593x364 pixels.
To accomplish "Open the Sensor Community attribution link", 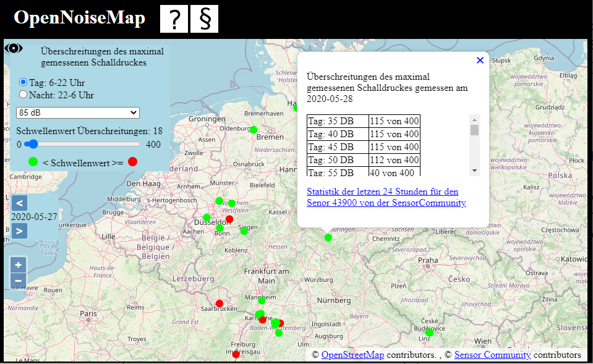I will (x=492, y=355).
